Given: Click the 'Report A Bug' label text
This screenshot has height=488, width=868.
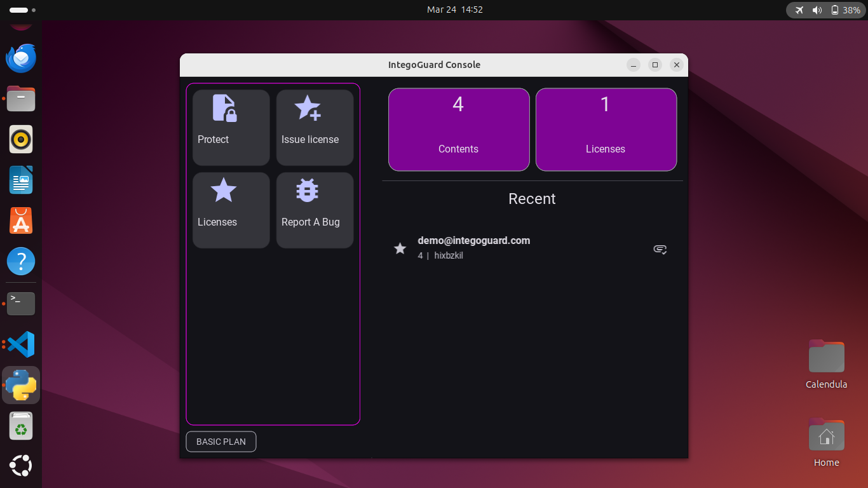Looking at the screenshot, I should pyautogui.click(x=311, y=222).
